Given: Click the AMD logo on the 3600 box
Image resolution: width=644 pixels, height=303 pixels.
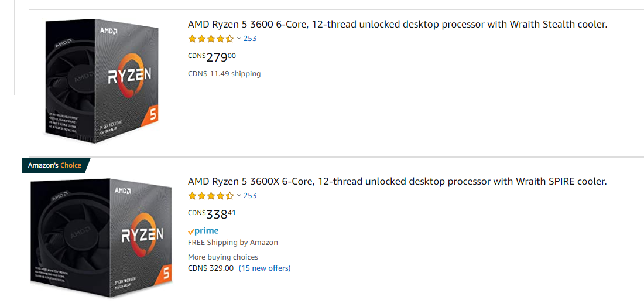Looking at the screenshot, I should 108,30.
